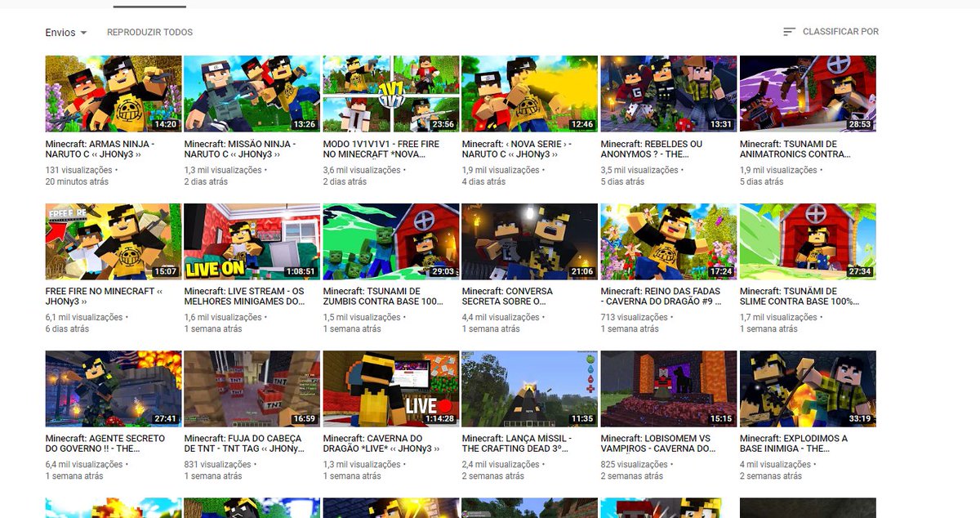Click the 1:14:28 duration badge

coord(440,419)
